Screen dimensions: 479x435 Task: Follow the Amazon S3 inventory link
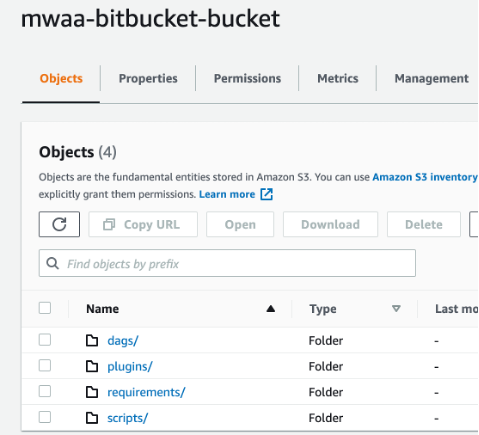[425, 177]
